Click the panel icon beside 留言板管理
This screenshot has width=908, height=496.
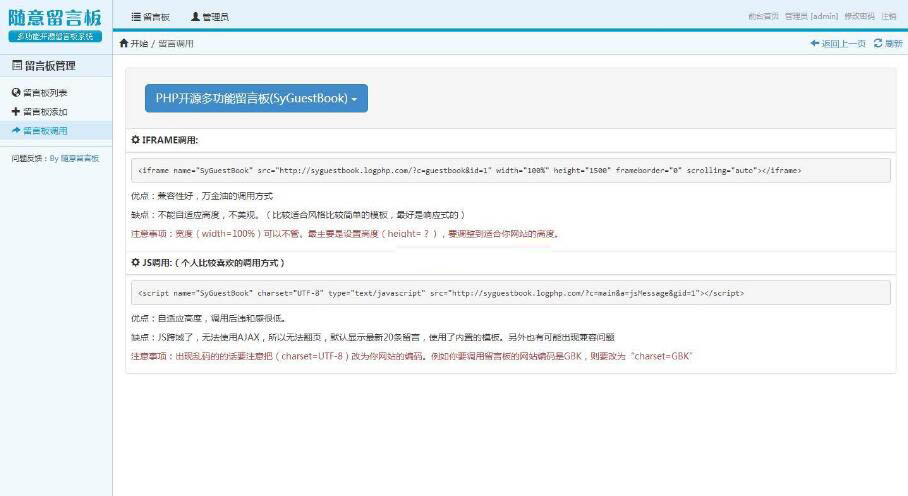click(x=17, y=65)
